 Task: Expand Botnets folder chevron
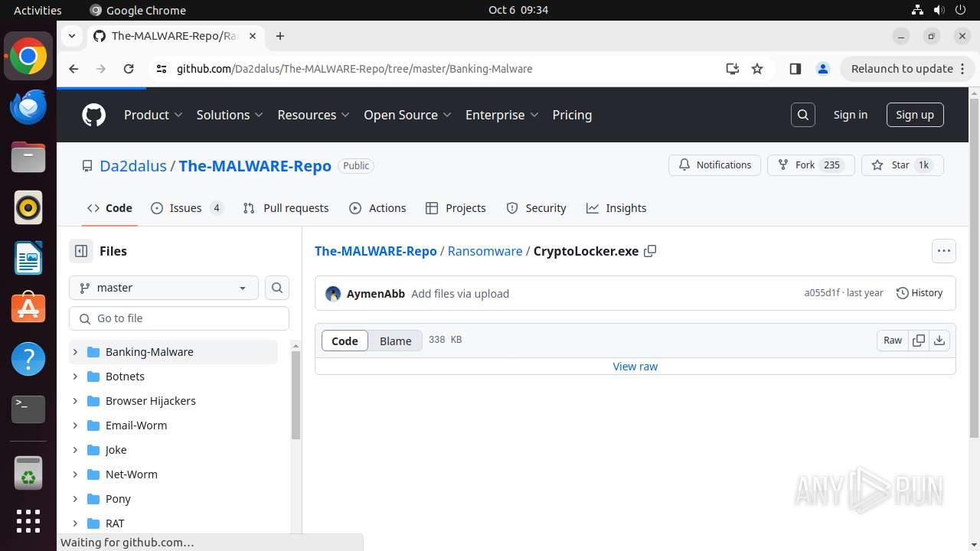pyautogui.click(x=75, y=377)
